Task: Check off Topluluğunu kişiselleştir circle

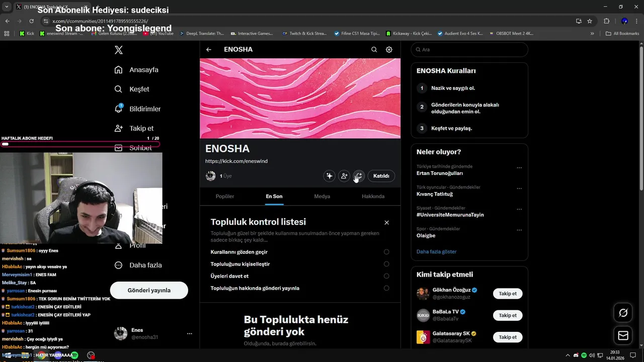Action: pyautogui.click(x=386, y=264)
